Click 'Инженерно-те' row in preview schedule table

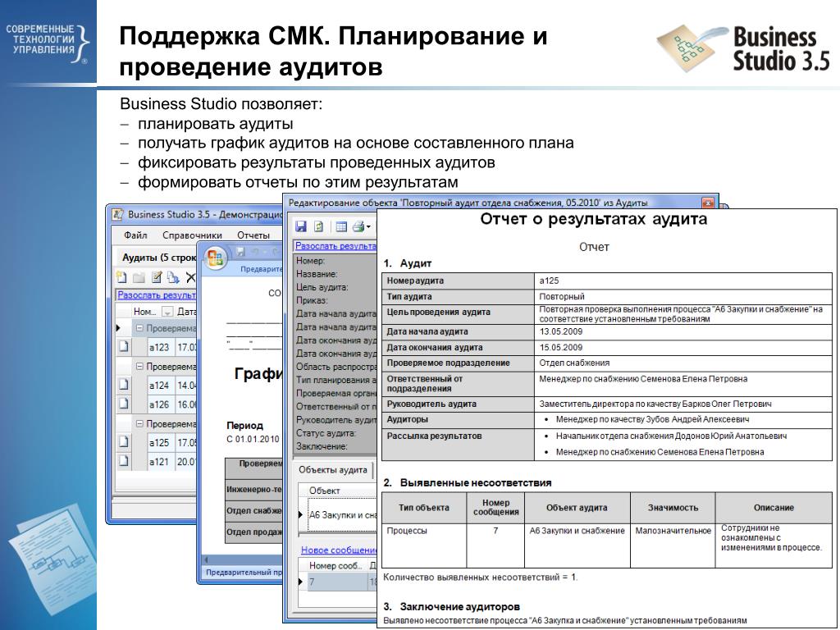click(254, 489)
